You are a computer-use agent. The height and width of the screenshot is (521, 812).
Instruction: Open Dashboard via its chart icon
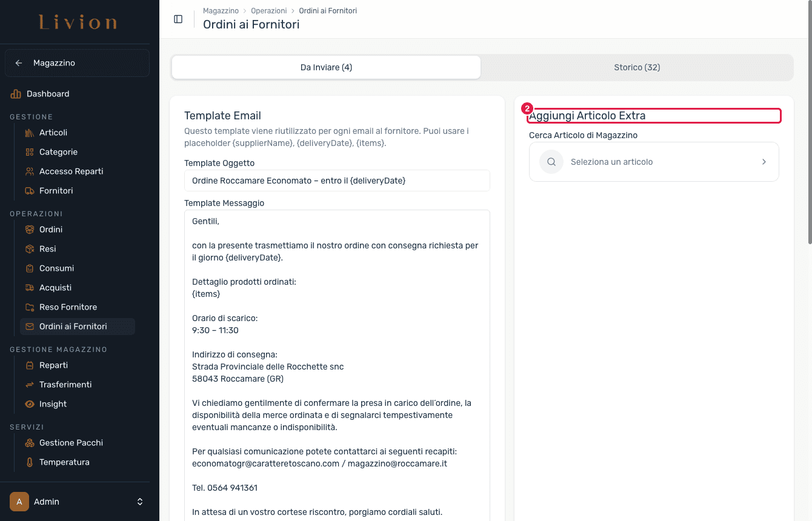pyautogui.click(x=16, y=94)
